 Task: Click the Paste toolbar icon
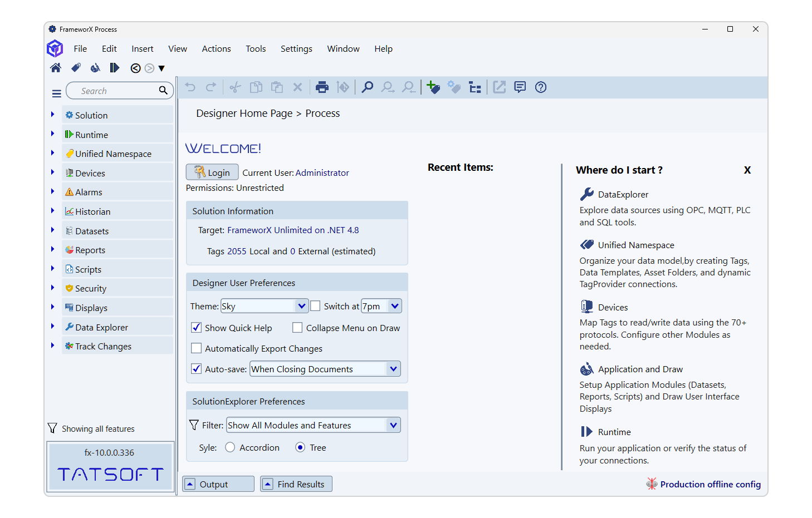(x=277, y=87)
